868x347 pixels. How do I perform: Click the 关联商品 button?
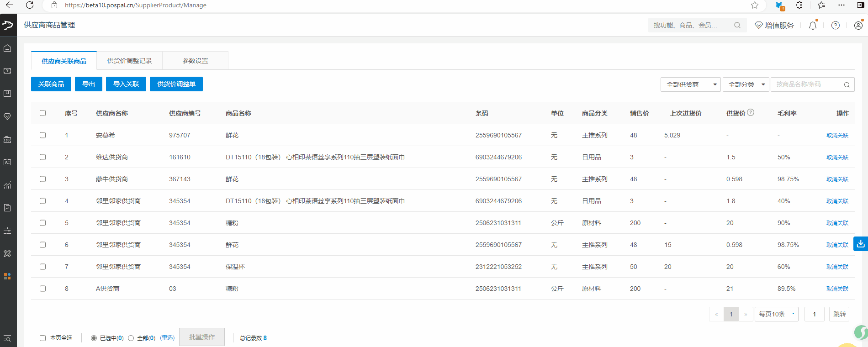pos(51,84)
